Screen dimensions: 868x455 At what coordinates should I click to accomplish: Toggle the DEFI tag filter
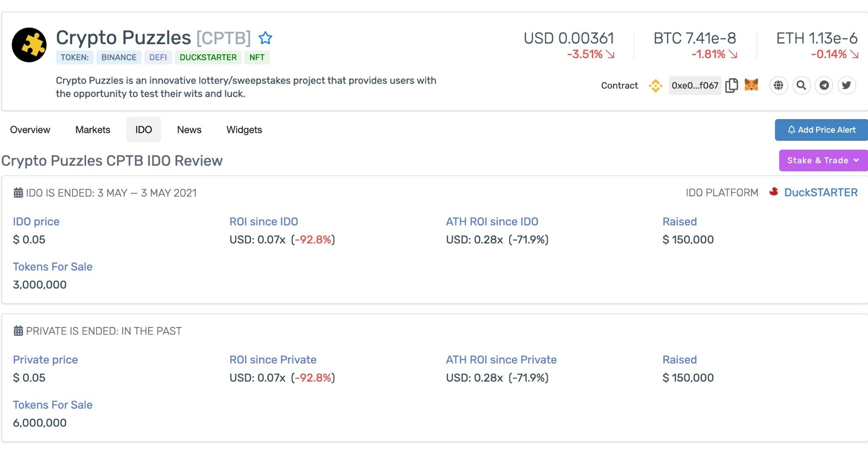pyautogui.click(x=158, y=57)
